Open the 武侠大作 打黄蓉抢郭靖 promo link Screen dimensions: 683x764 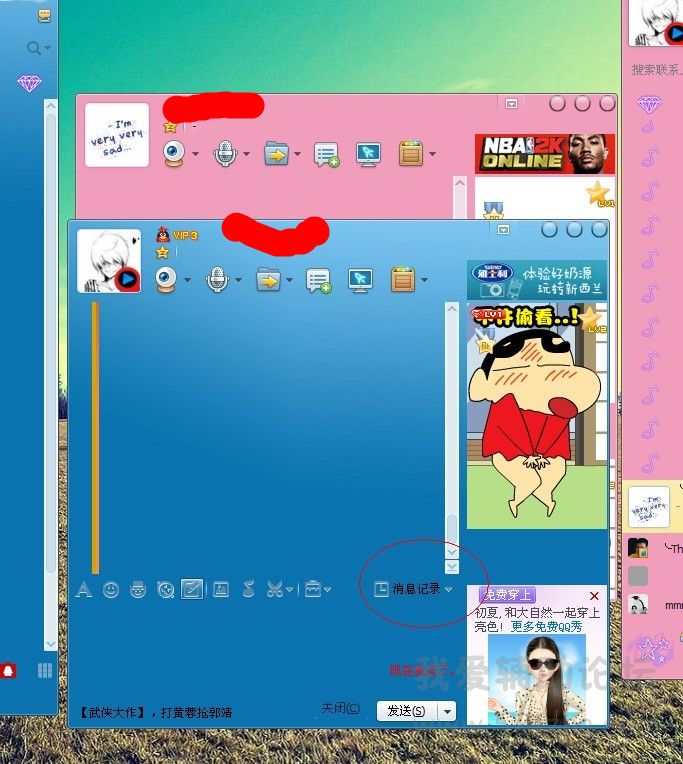(x=156, y=712)
